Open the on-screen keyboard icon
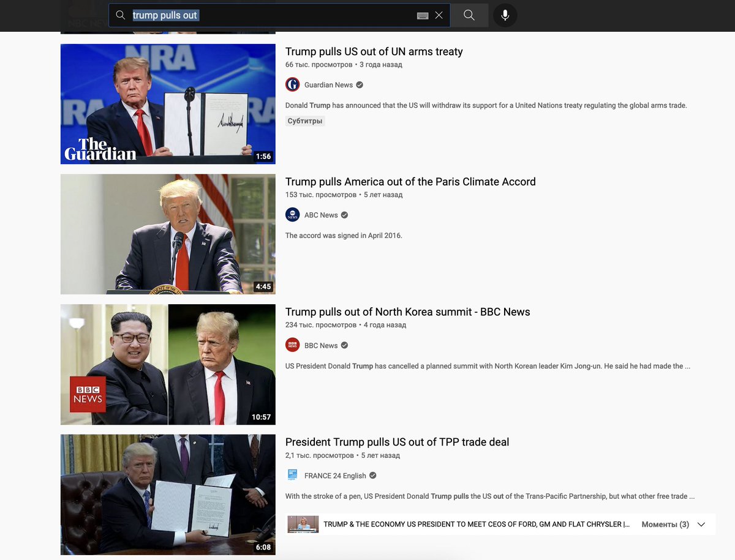Viewport: 735px width, 560px height. 423,15
